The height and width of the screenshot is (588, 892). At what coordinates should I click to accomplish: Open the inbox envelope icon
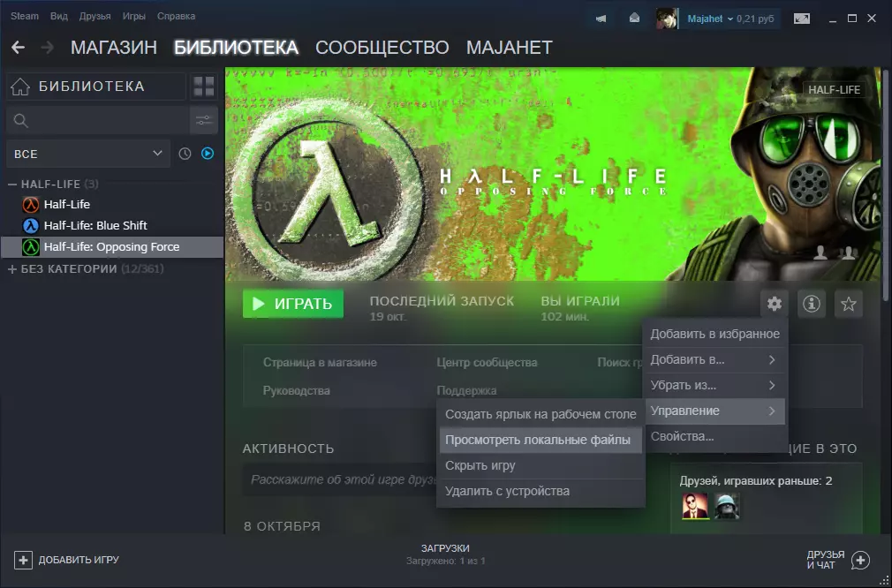point(634,19)
